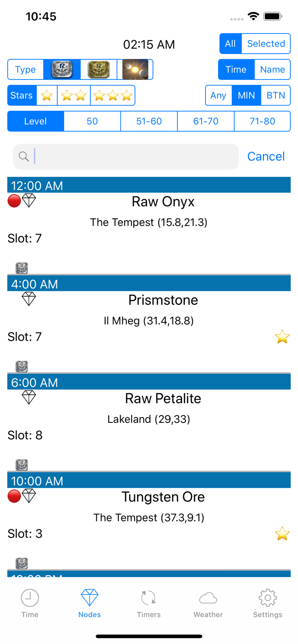Open the Weather tab
Image resolution: width=298 pixels, height=644 pixels.
click(208, 604)
